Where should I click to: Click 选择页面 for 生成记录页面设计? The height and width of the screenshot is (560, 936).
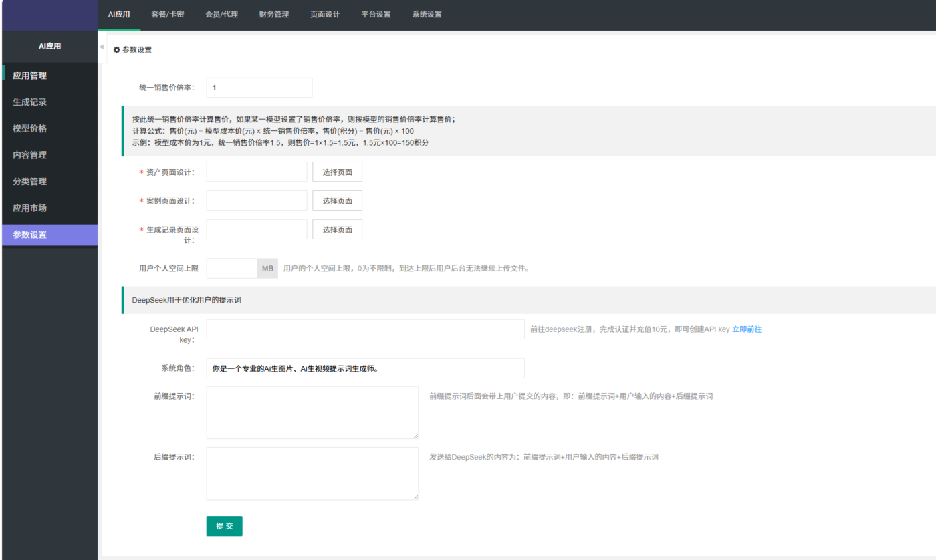[338, 229]
